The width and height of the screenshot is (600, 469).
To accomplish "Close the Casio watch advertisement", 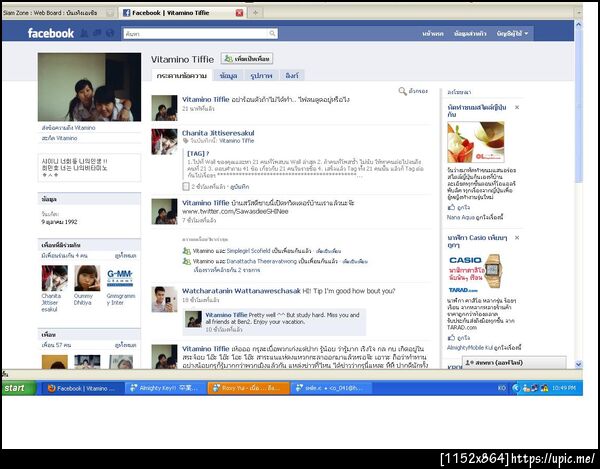I will click(x=517, y=238).
